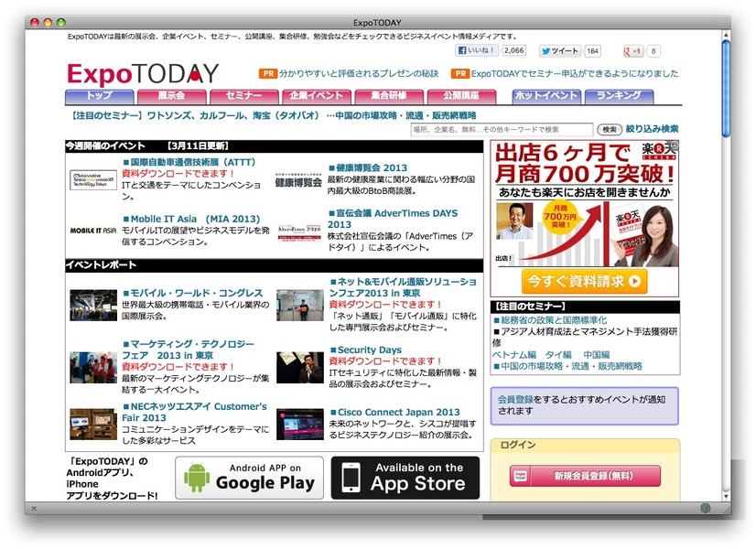
Task: Select the トップ navigation tab
Action: (x=100, y=96)
